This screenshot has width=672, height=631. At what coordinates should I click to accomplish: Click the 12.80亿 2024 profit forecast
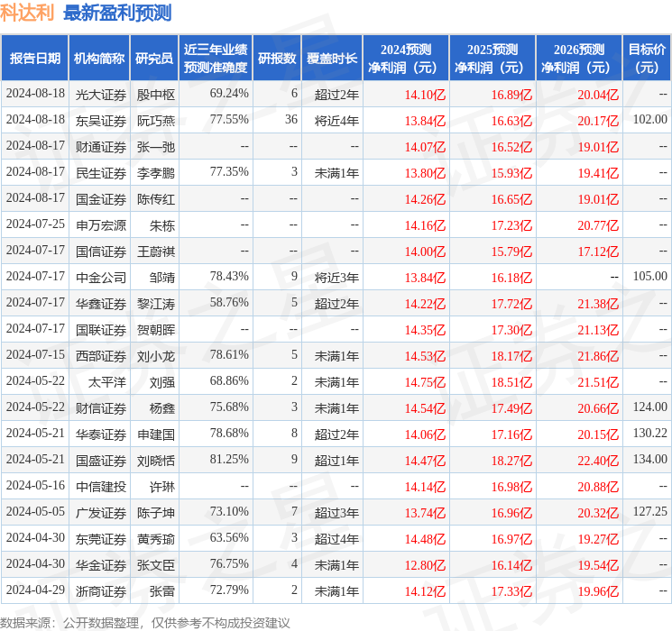click(x=425, y=565)
